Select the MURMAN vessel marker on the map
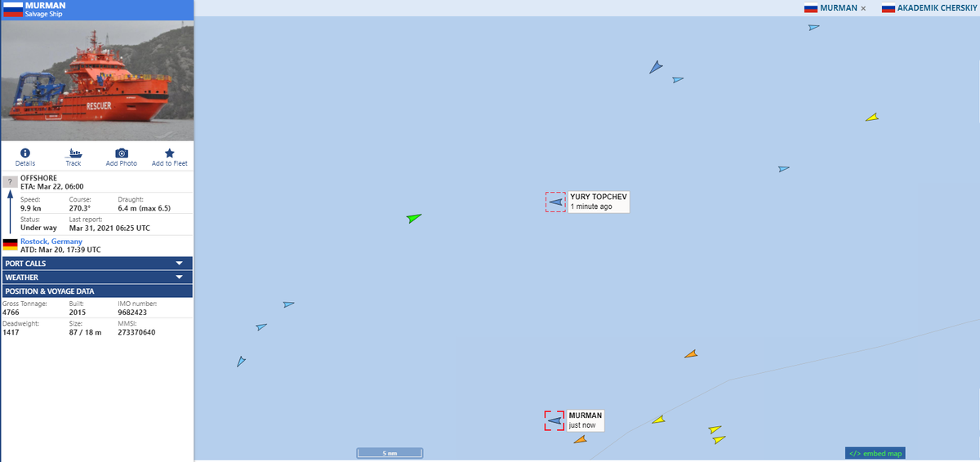 click(555, 420)
